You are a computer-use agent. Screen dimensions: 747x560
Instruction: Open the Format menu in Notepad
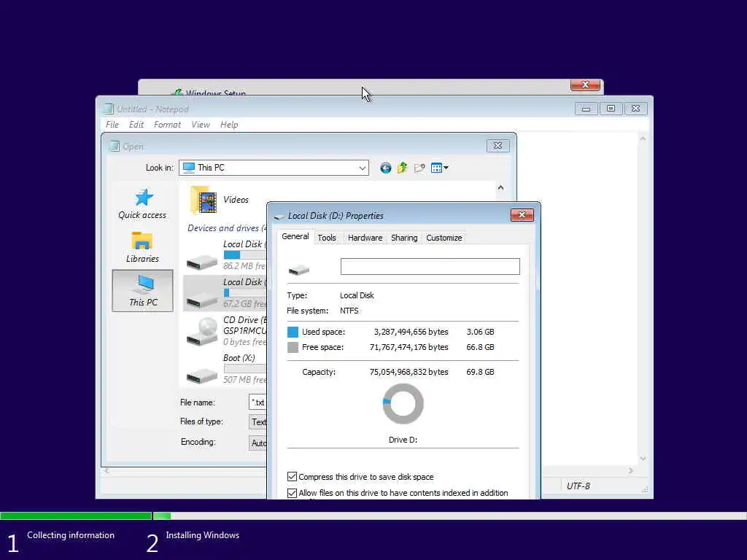coord(167,125)
